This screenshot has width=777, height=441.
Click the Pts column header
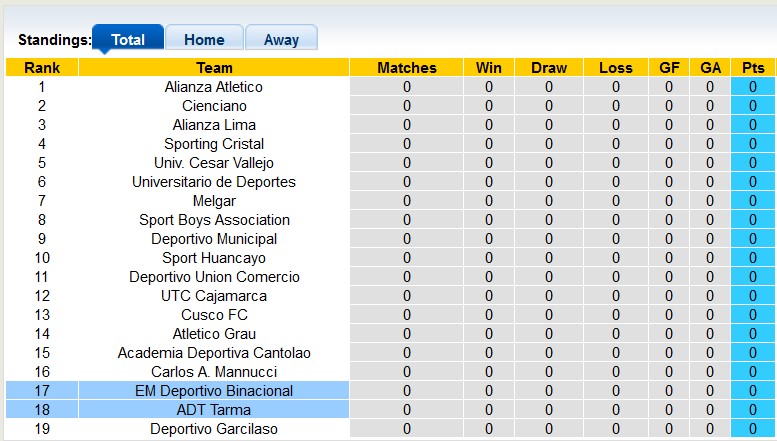[x=753, y=68]
